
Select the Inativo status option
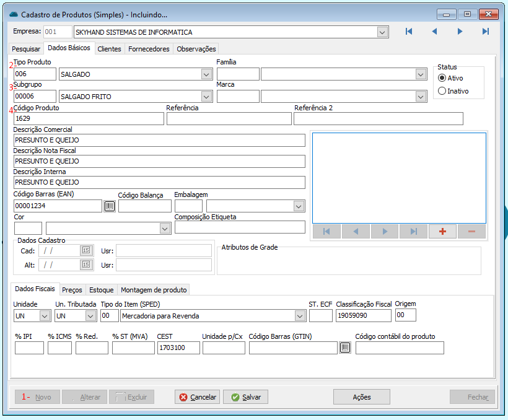point(442,91)
